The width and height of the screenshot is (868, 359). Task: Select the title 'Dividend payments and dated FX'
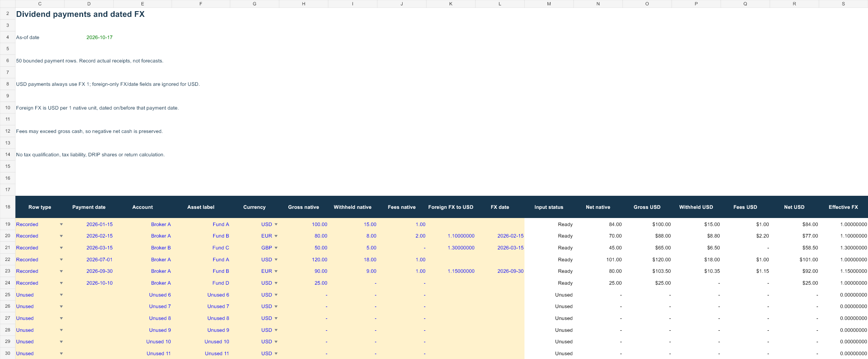tap(80, 14)
